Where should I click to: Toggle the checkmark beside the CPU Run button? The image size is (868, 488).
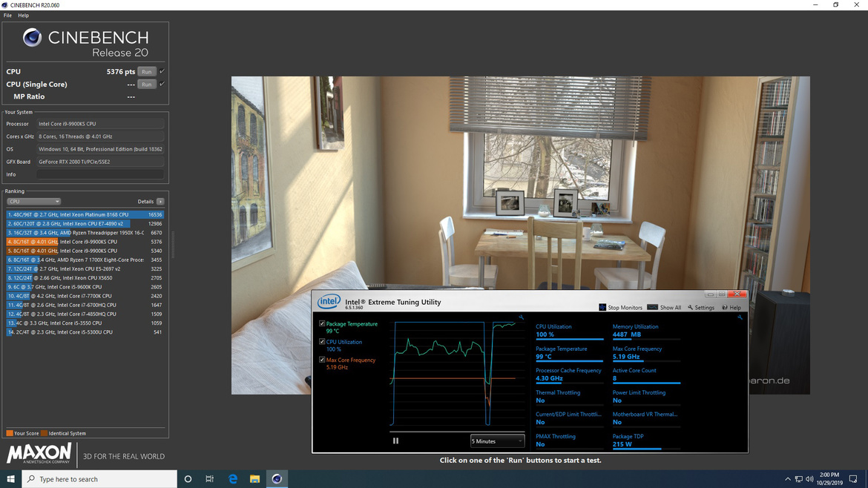162,71
